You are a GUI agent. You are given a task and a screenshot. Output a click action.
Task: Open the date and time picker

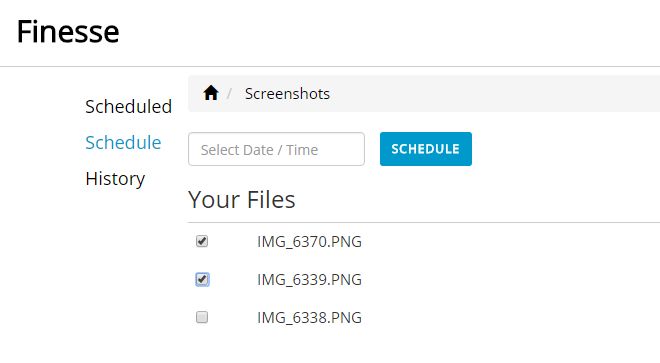click(x=276, y=149)
